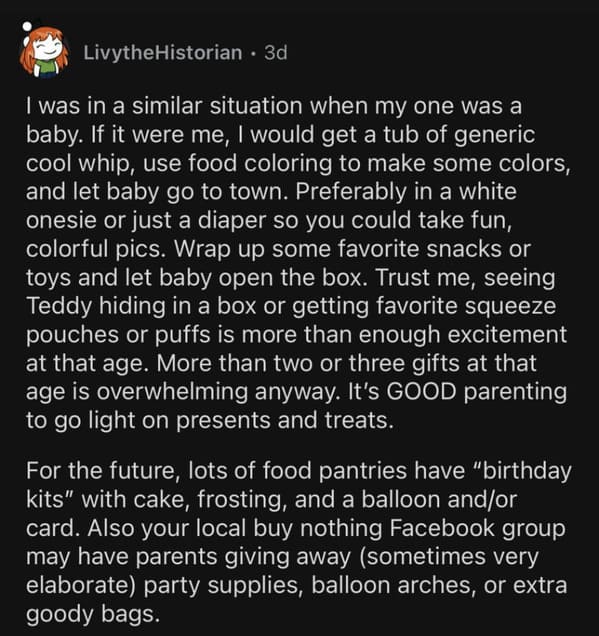Click the separator dot between username and time

point(253,53)
